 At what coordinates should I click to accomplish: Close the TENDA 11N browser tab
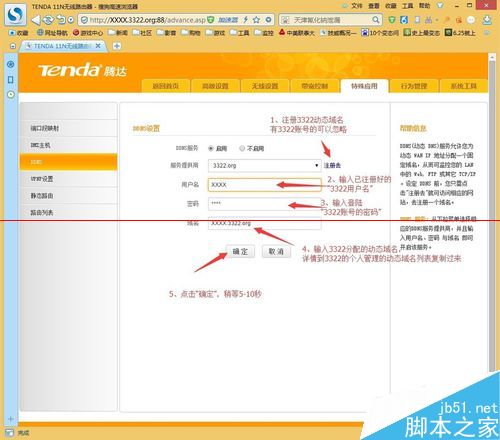point(98,46)
